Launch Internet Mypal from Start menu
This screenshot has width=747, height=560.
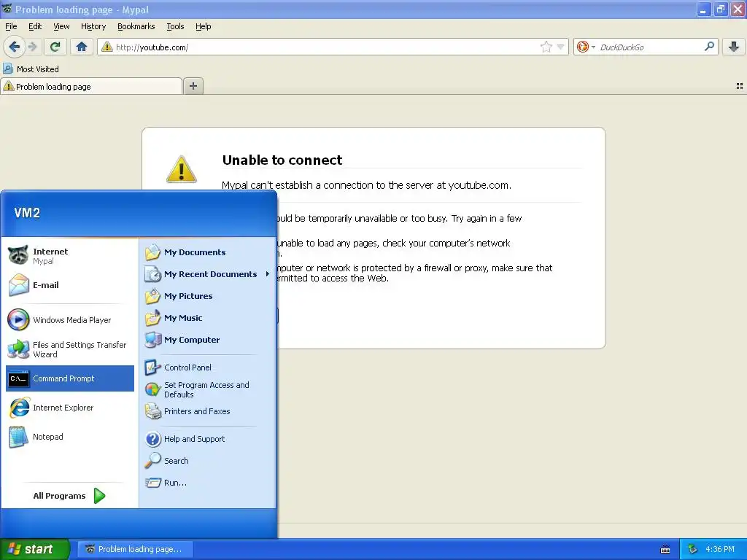point(70,256)
